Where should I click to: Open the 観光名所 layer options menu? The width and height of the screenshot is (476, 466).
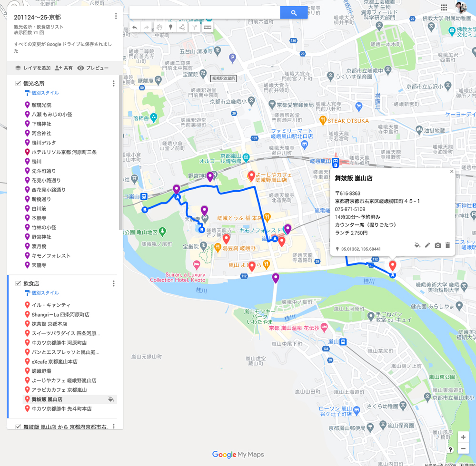(113, 83)
